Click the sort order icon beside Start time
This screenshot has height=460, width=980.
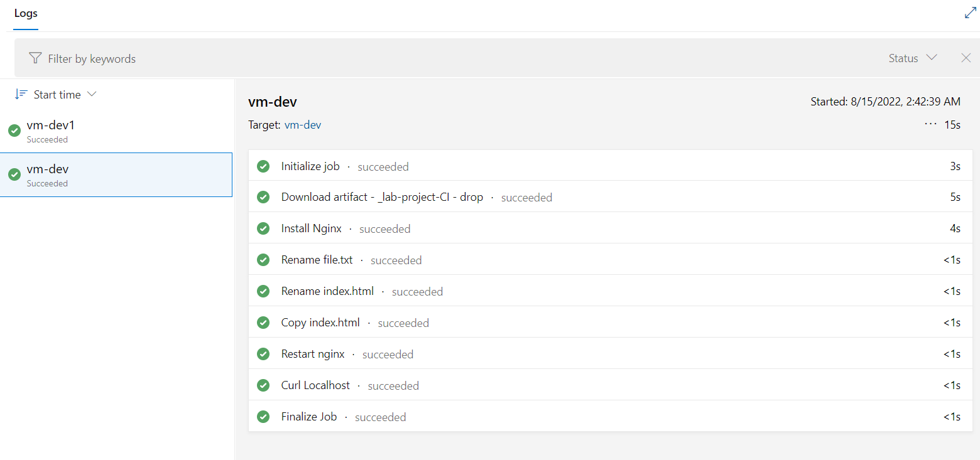[x=21, y=94]
